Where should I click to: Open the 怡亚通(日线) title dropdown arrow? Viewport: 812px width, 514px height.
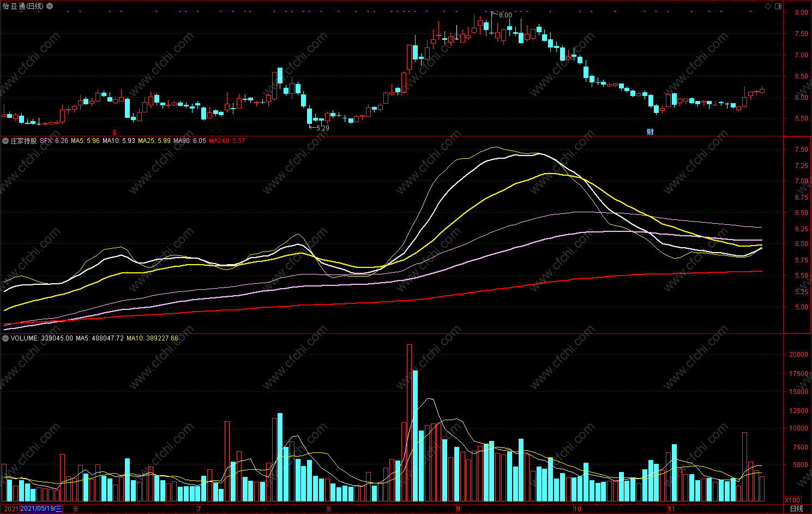(x=50, y=6)
